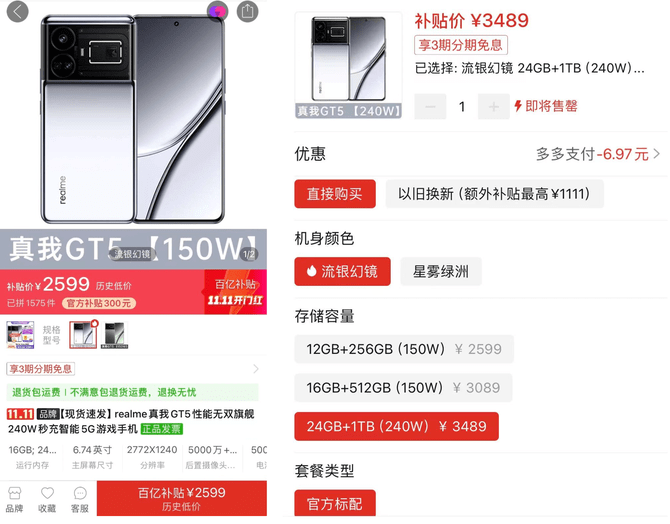The height and width of the screenshot is (524, 670).
Task: Increase quantity with plus button
Action: (x=494, y=106)
